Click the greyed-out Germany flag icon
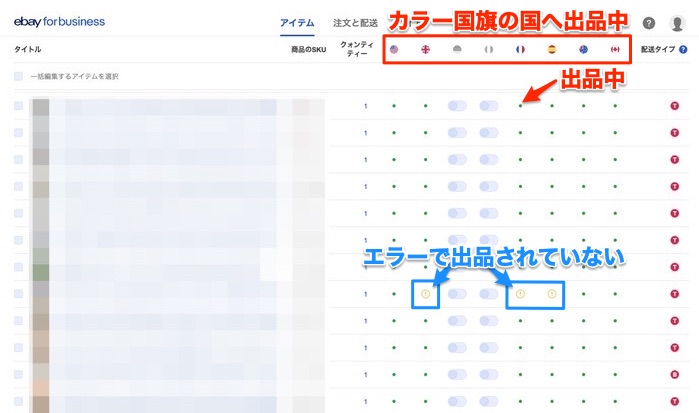699x413 pixels. pos(457,49)
